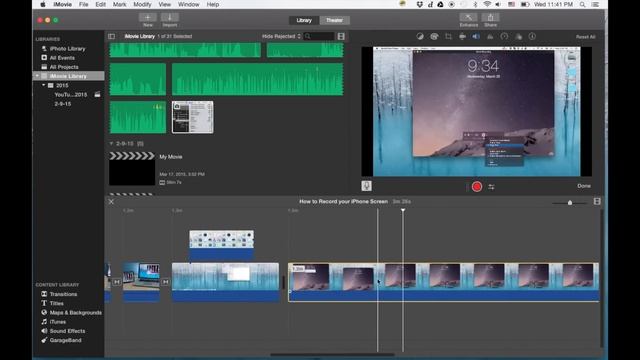This screenshot has width=640, height=360.
Task: Select the My Movie project thumbnail
Action: 132,169
